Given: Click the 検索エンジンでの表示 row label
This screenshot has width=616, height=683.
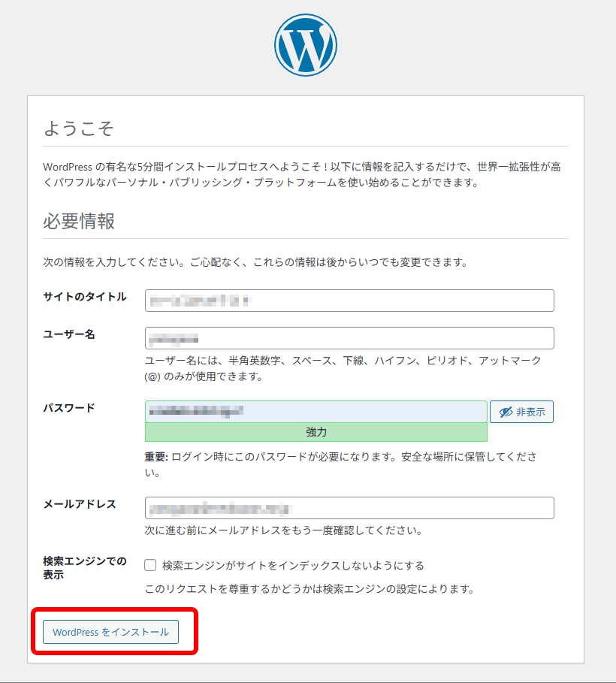Looking at the screenshot, I should click(85, 568).
